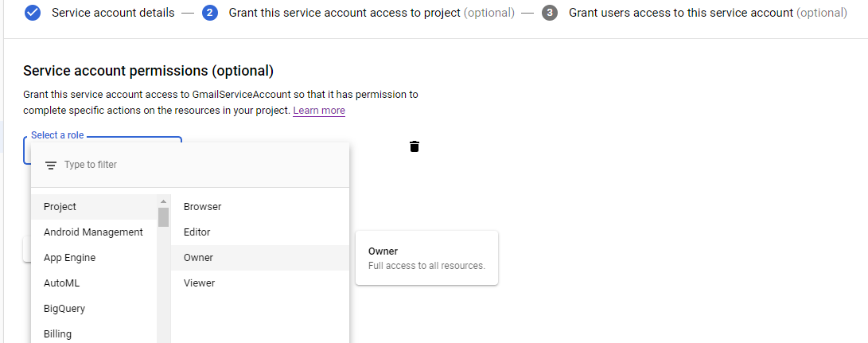This screenshot has width=868, height=343.
Task: Click the filter icon in the role search
Action: [x=51, y=166]
